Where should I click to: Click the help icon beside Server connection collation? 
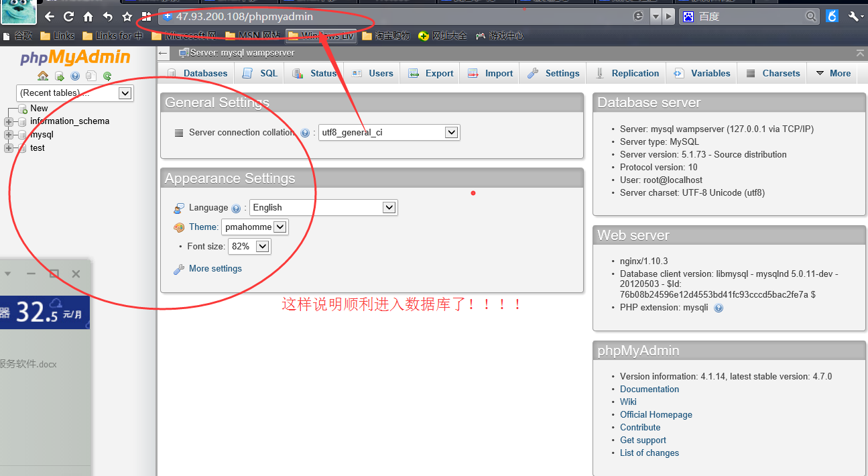[305, 133]
